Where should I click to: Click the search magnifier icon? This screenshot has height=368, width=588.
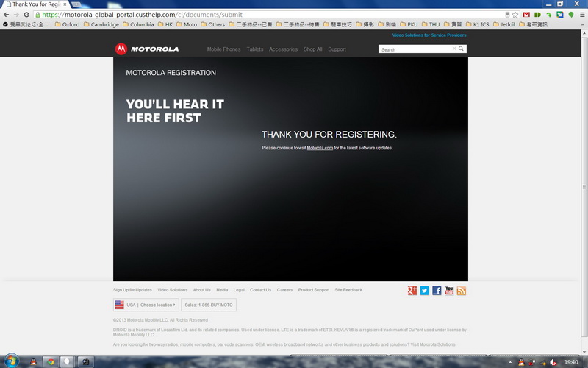462,49
